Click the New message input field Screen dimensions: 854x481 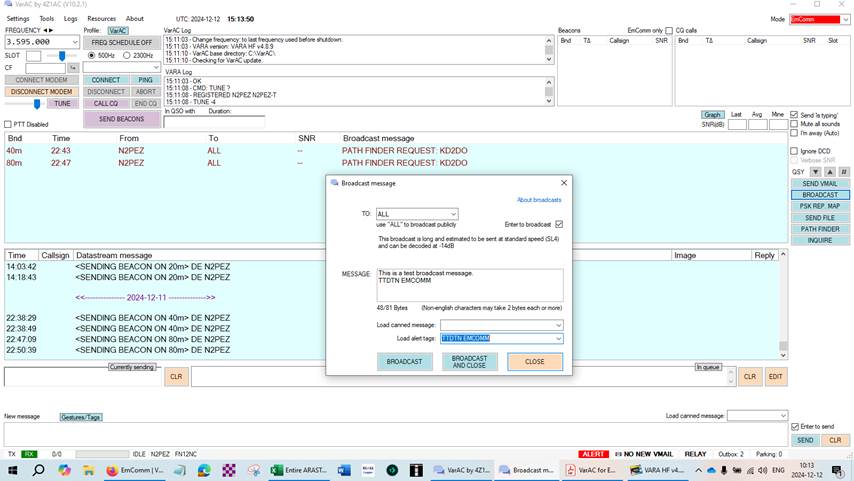(395, 435)
